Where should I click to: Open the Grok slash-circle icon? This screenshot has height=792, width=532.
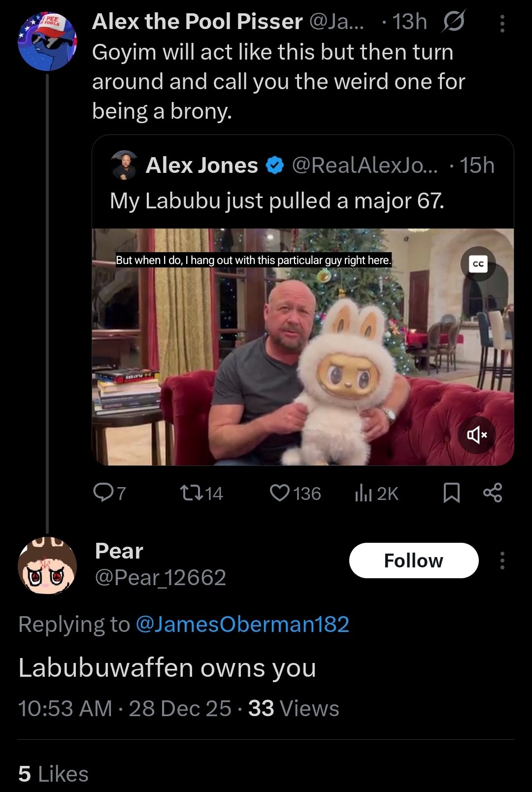[453, 22]
